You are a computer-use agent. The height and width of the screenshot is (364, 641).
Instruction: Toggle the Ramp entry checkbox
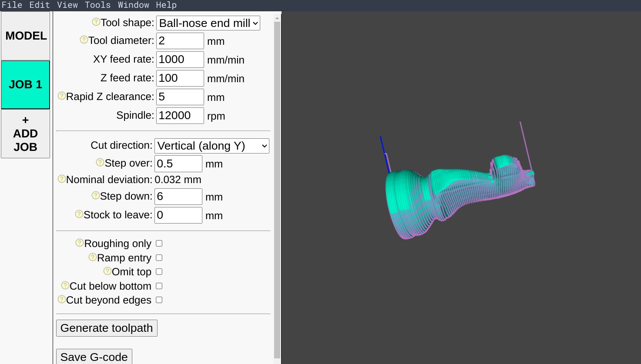159,258
